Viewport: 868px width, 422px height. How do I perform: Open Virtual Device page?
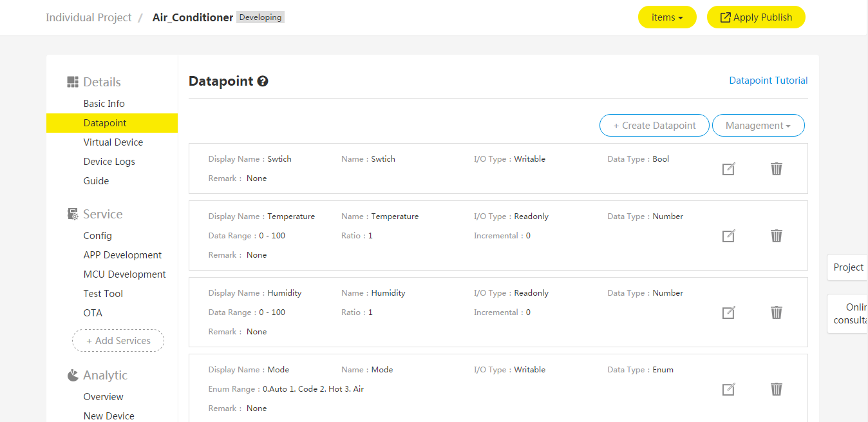[113, 142]
